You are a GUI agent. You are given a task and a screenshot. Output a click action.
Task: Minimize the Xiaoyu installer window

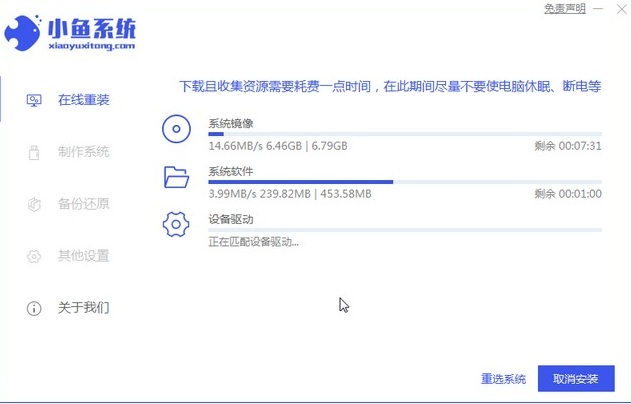(598, 8)
